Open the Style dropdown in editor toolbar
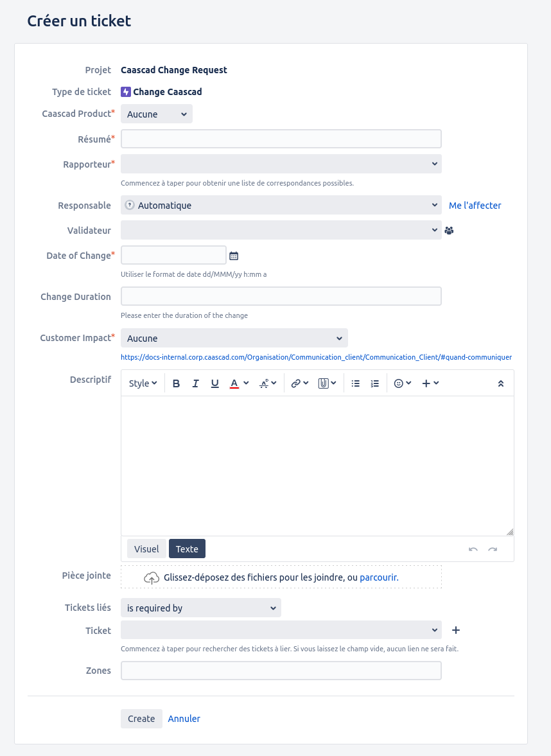This screenshot has width=551, height=756. tap(143, 383)
